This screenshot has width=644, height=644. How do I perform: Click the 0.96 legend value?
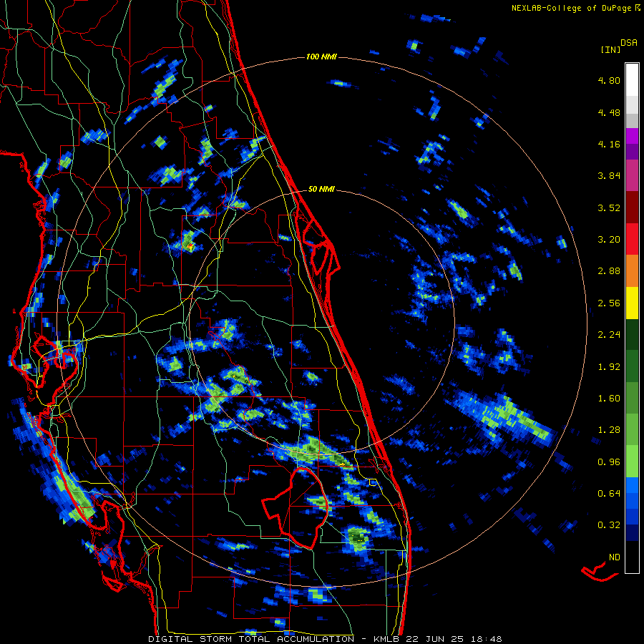609,462
